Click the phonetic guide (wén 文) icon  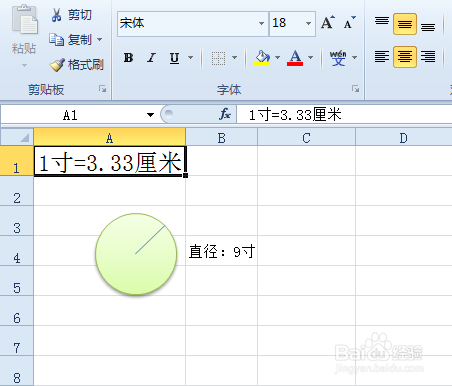pyautogui.click(x=338, y=58)
